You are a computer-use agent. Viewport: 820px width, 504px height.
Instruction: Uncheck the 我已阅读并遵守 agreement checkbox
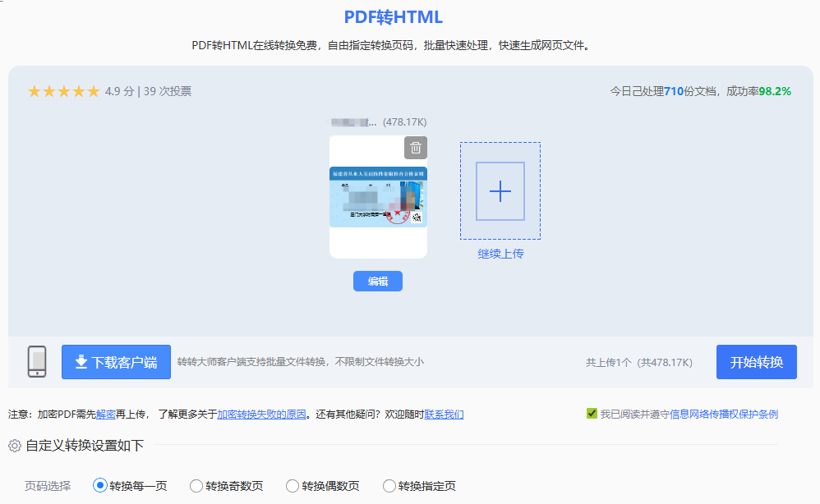(x=592, y=414)
